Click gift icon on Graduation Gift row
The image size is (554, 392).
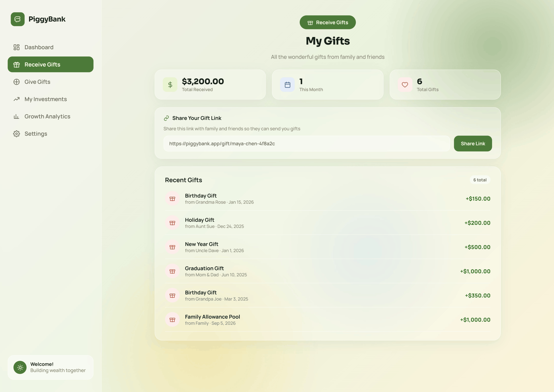pos(172,271)
